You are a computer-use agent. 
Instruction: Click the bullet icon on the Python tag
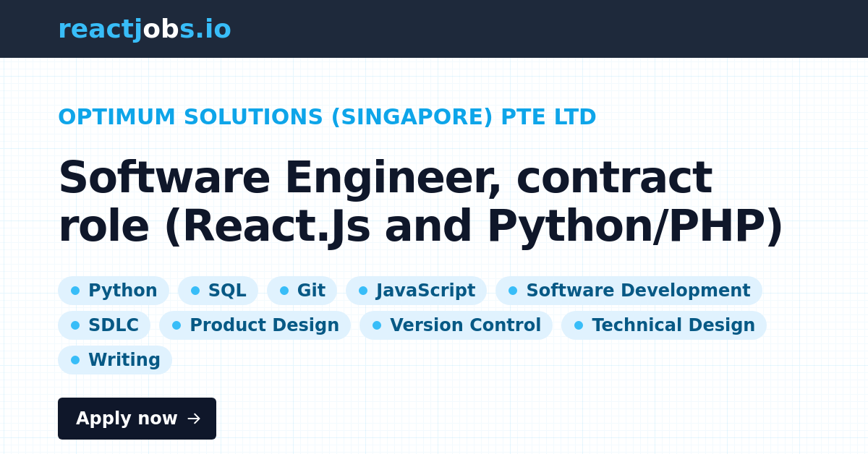[75, 291]
